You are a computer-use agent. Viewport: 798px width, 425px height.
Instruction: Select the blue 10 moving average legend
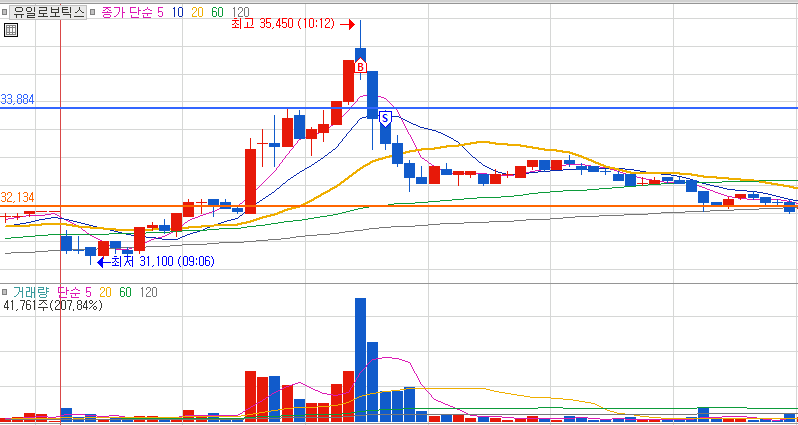(x=177, y=12)
